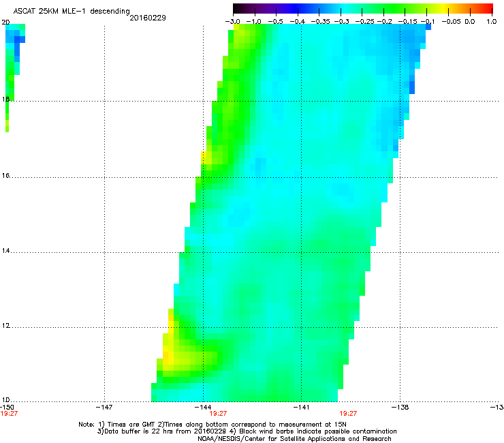The height and width of the screenshot is (443, 504).
Task: Click the colorbar label -0.4
Action: click(x=298, y=22)
